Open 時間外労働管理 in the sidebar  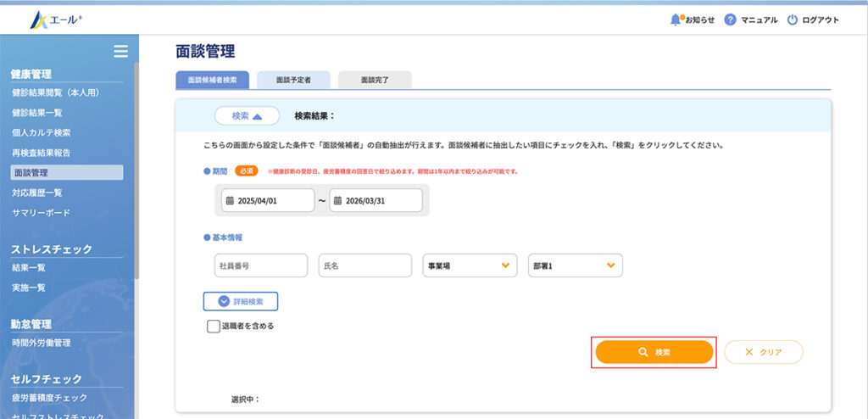pos(41,344)
